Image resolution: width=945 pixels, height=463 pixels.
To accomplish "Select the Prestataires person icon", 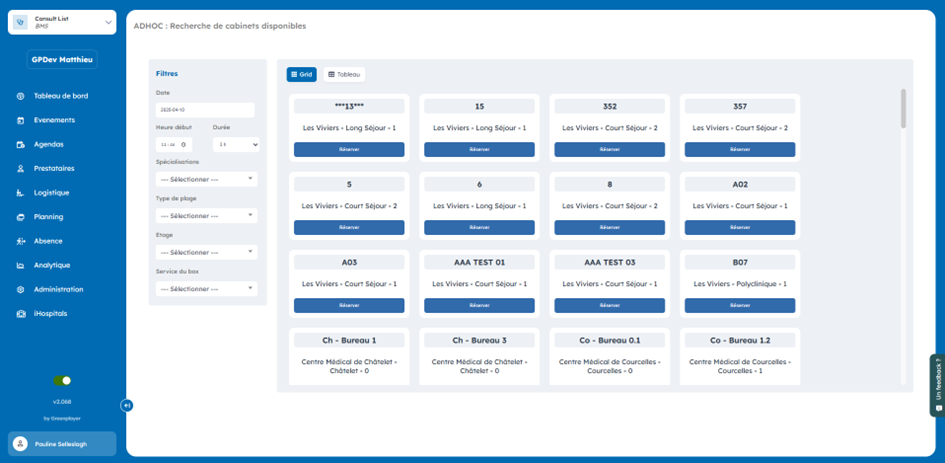I will click(x=20, y=169).
